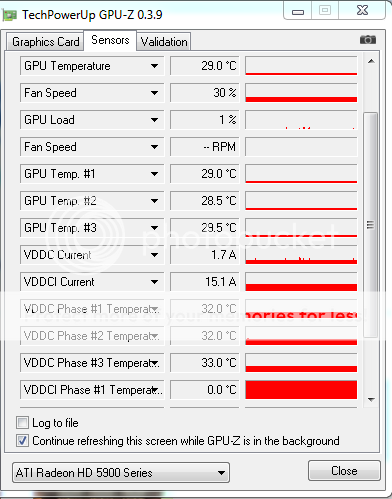Open the VDDC Current dropdown arrow

(x=154, y=255)
